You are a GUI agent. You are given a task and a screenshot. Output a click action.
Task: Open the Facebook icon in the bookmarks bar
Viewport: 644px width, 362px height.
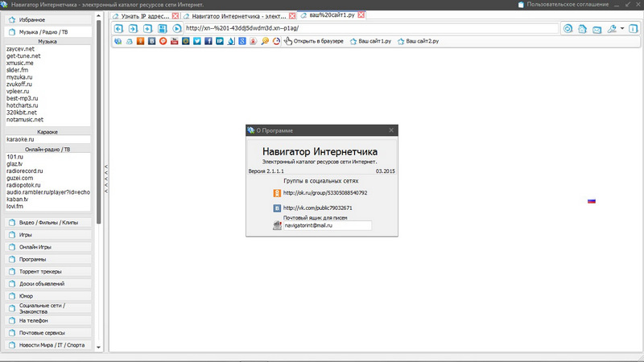[208, 41]
